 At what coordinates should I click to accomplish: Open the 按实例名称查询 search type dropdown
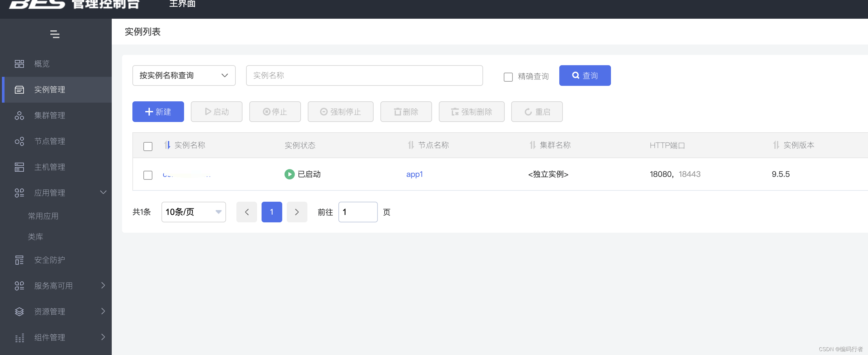184,76
